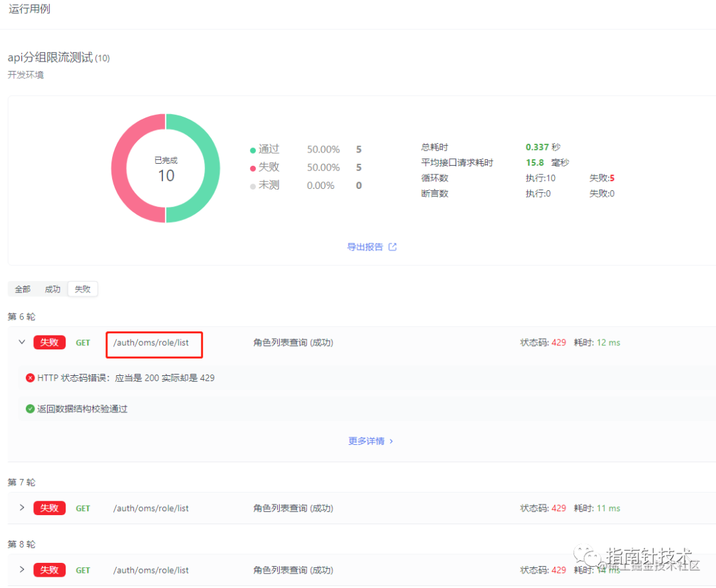Click the GET method label in round 6
This screenshot has height=588, width=716.
[83, 343]
